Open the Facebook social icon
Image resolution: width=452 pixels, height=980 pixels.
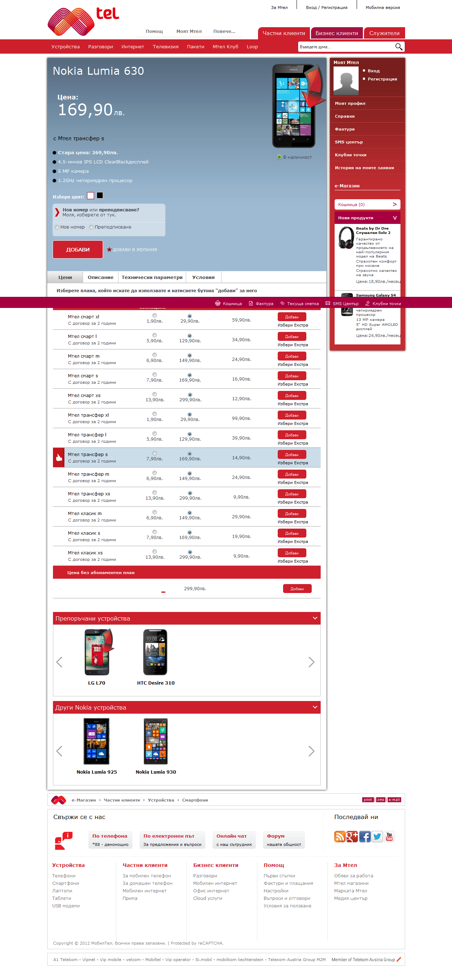[364, 836]
